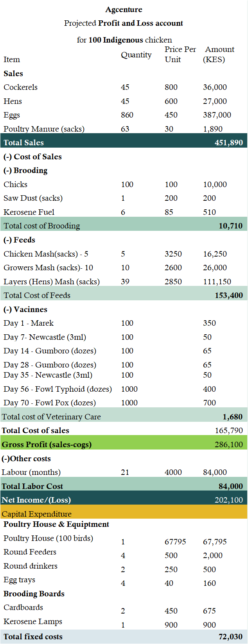Viewport: 248px width, 644px height.
Task: Click the Total cost of Brooding row
Action: point(124,226)
